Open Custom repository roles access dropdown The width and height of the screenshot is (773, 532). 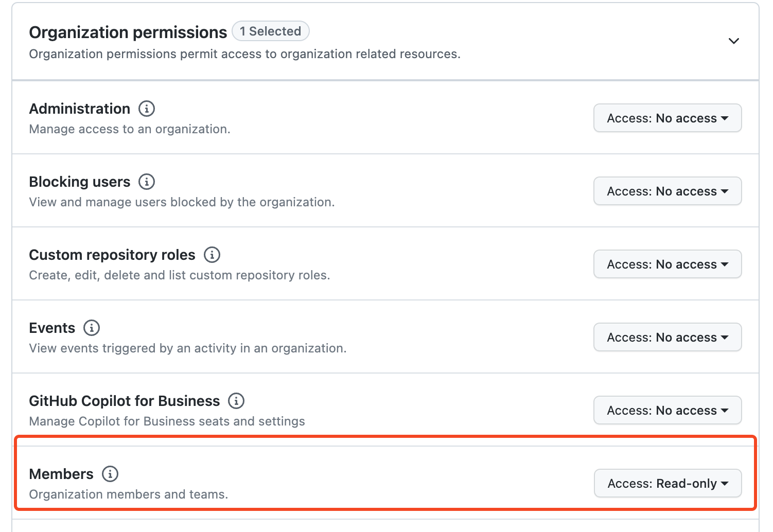(667, 264)
